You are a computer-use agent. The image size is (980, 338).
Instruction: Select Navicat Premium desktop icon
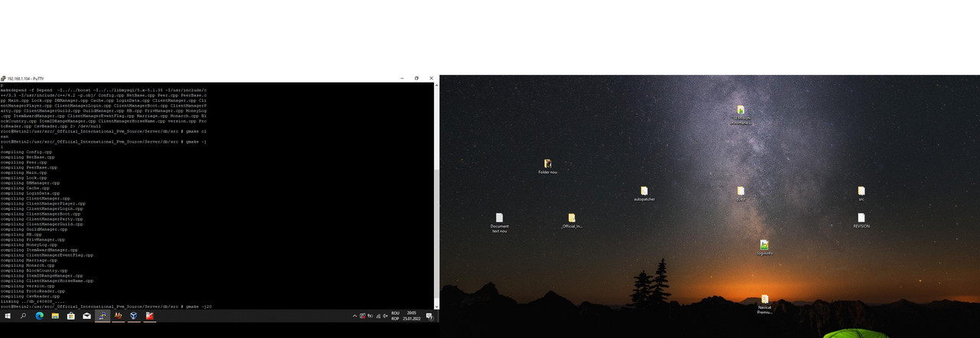(x=764, y=304)
